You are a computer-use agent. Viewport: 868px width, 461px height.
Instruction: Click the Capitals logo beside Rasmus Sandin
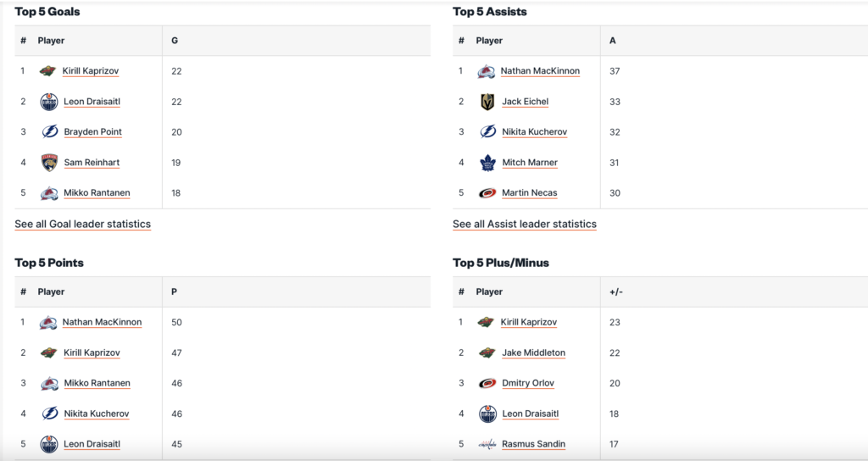[x=487, y=444]
